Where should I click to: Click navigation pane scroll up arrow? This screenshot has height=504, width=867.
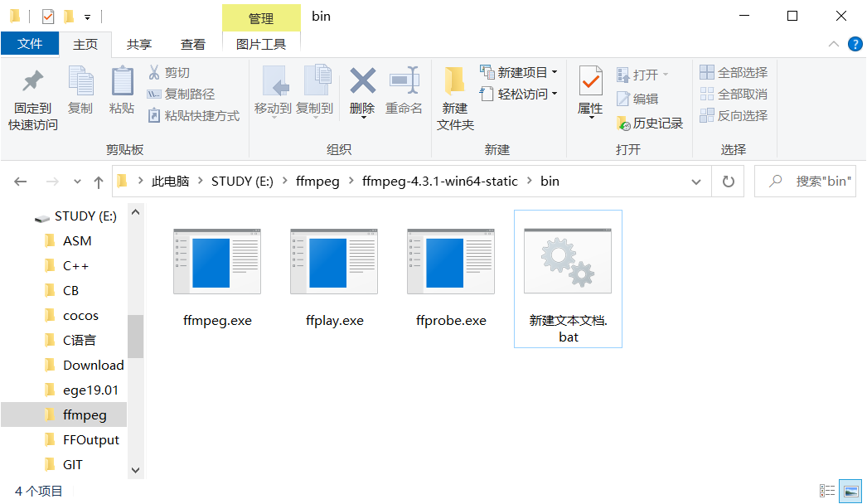point(135,212)
